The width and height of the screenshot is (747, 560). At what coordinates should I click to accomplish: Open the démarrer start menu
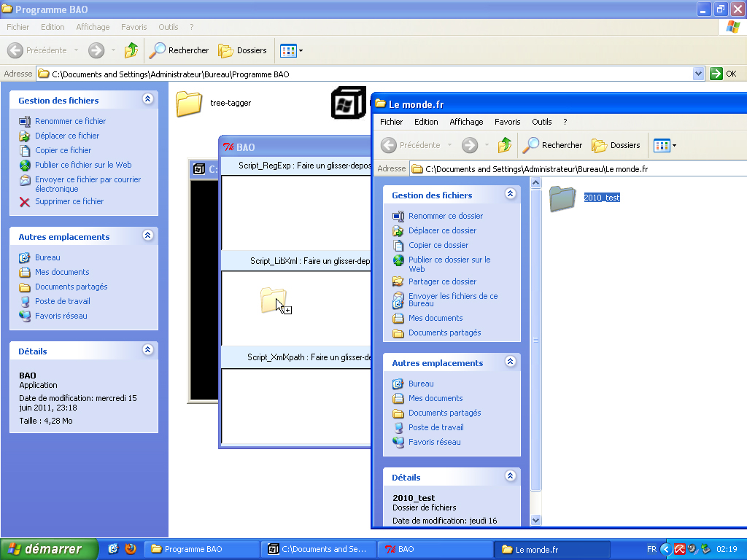49,549
